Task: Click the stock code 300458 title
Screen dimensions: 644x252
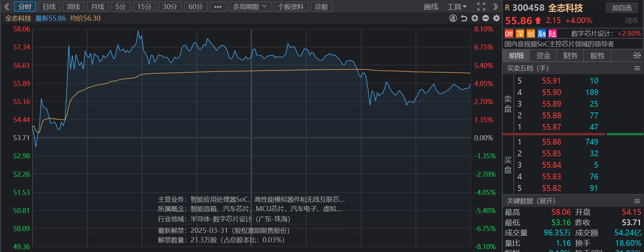Action: tap(528, 8)
